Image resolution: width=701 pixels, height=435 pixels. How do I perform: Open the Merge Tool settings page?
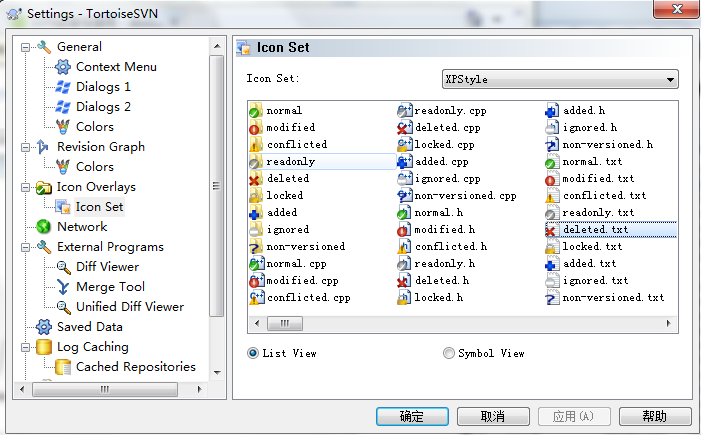[110, 287]
